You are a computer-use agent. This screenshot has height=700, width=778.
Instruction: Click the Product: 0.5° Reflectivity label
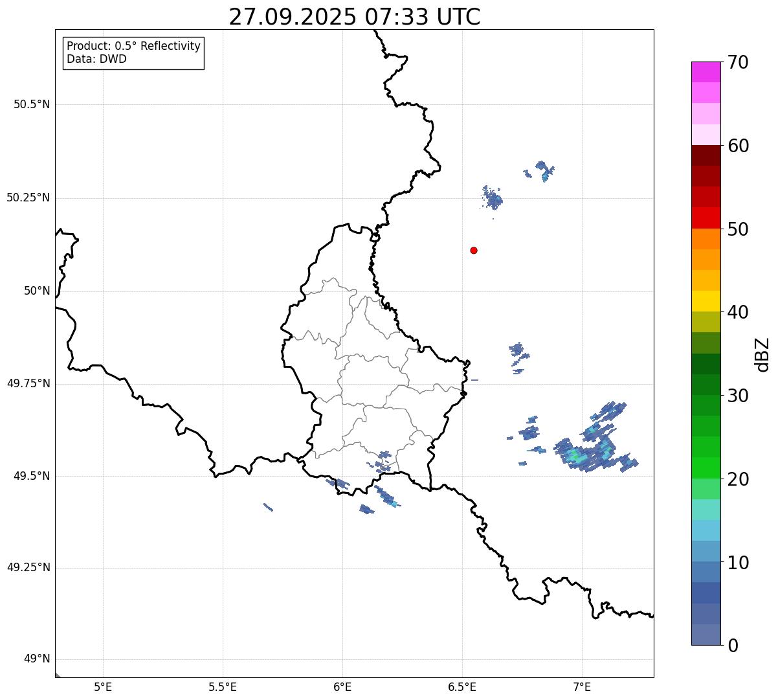click(x=133, y=46)
